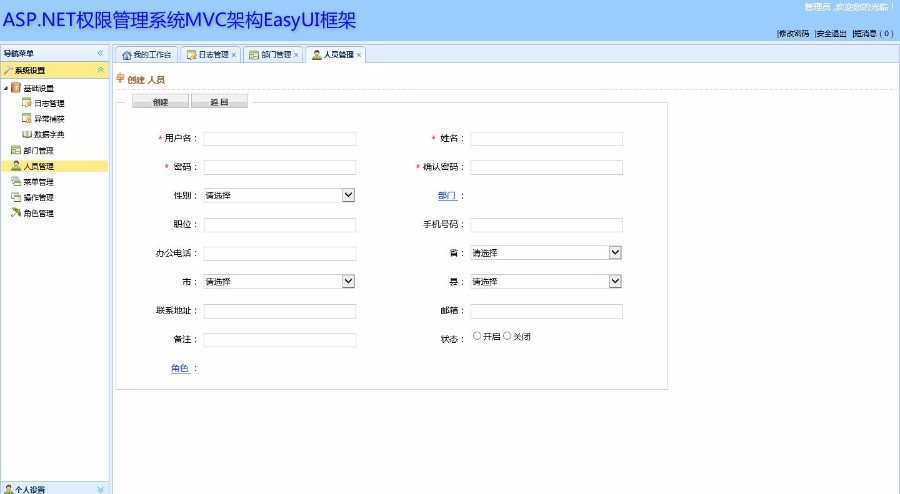The image size is (900, 494).
Task: Click the 数据字典 book icon
Action: (x=26, y=134)
